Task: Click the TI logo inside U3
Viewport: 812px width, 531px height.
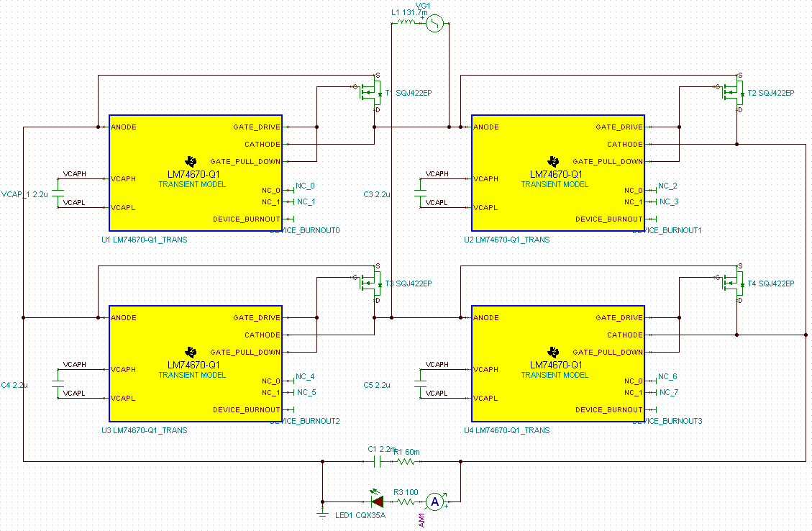Action: pyautogui.click(x=191, y=353)
